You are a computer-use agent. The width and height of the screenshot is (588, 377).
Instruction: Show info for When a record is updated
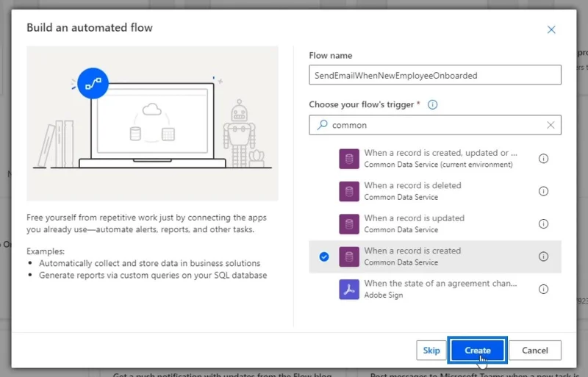[543, 224]
